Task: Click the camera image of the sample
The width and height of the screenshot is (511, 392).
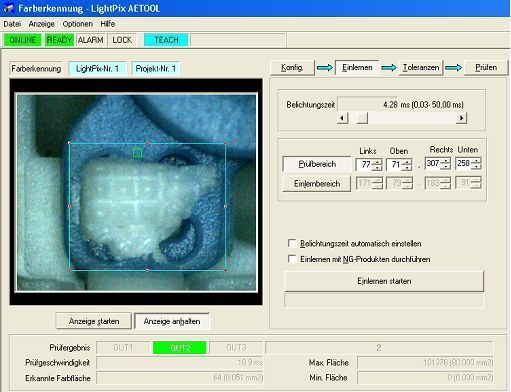Action: (x=137, y=193)
